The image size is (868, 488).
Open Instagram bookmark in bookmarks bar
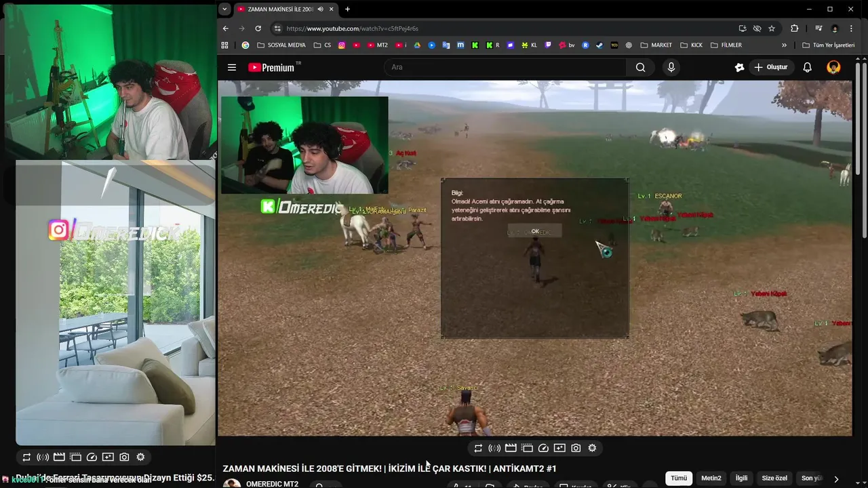click(x=341, y=45)
